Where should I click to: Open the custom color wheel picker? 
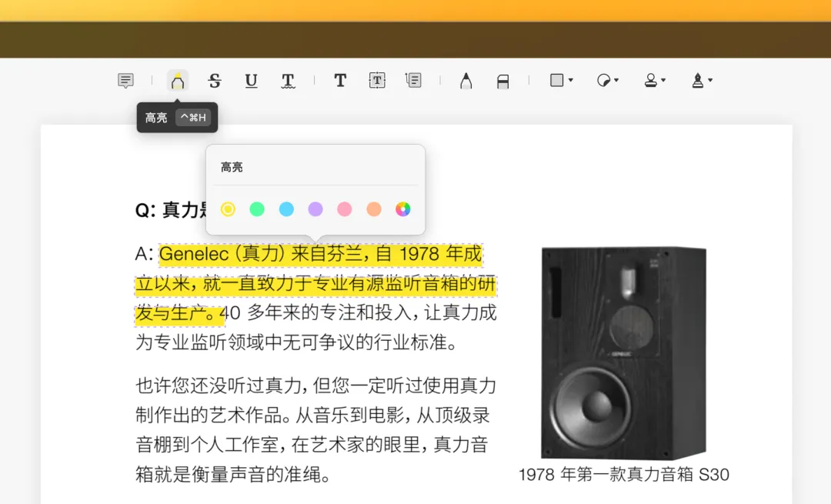[x=402, y=209]
